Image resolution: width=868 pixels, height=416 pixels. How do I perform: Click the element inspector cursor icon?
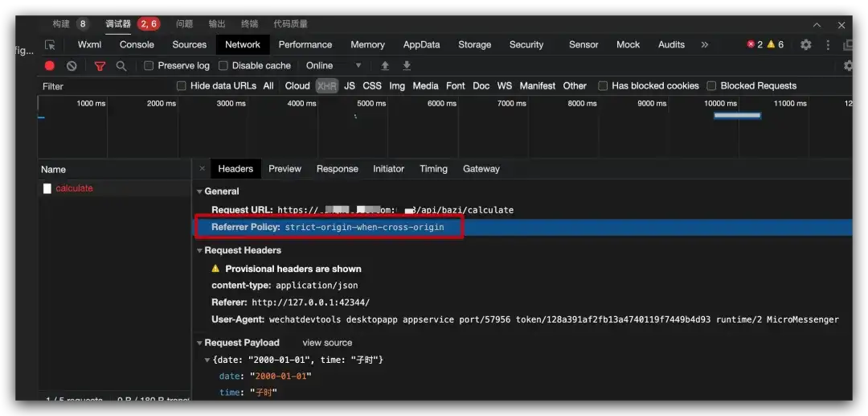50,45
